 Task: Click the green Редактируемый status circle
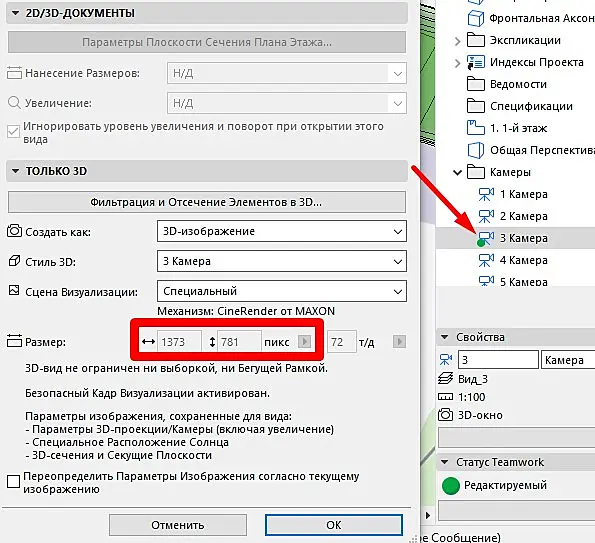(x=451, y=486)
